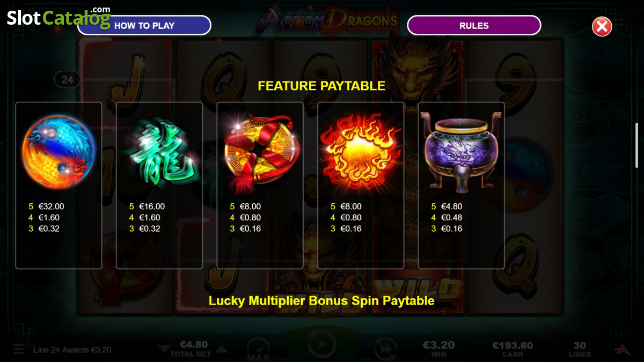
Task: Select the purple cauldron pot symbol
Action: tap(461, 152)
